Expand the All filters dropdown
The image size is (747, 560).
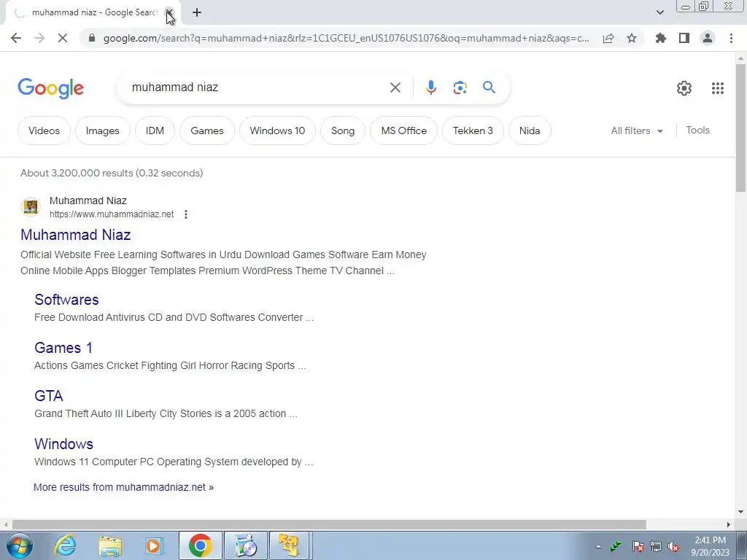point(637,131)
